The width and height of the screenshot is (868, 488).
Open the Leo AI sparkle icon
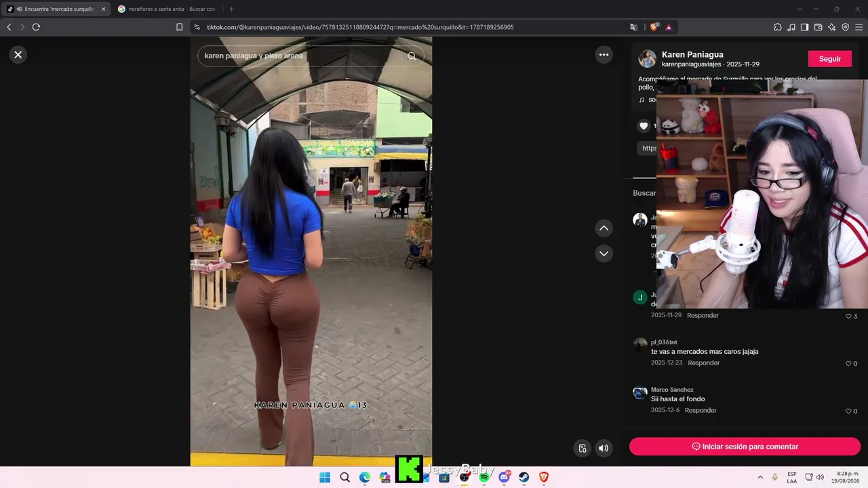pos(831,27)
